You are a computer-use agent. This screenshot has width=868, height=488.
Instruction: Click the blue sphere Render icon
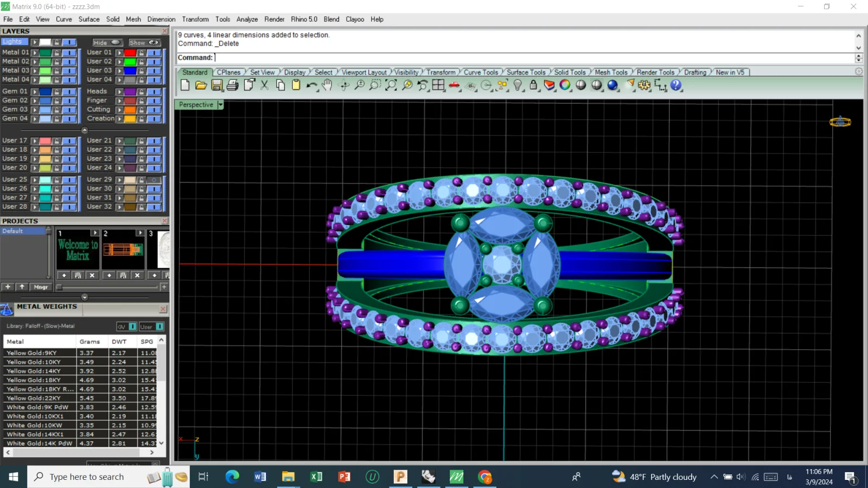pos(613,85)
